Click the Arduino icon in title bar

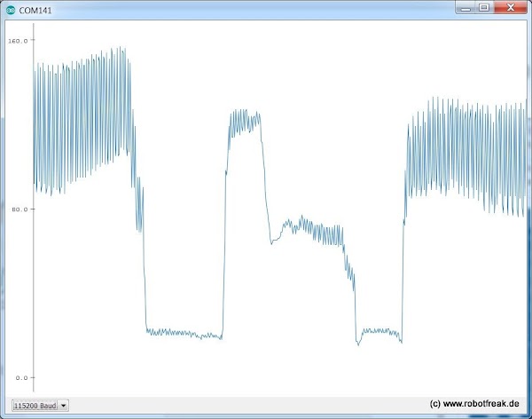pos(11,10)
